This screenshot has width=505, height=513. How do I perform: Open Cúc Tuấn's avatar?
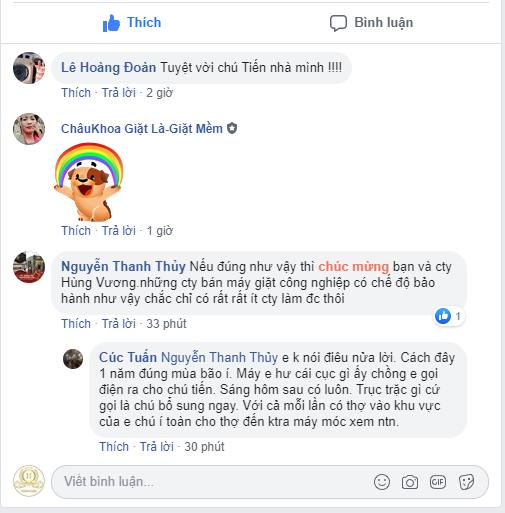(73, 359)
